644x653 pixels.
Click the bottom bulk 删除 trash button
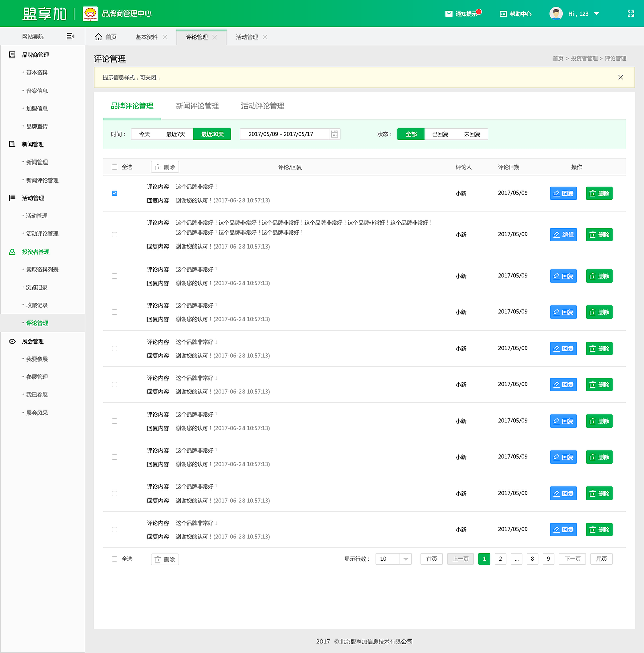[x=165, y=559]
